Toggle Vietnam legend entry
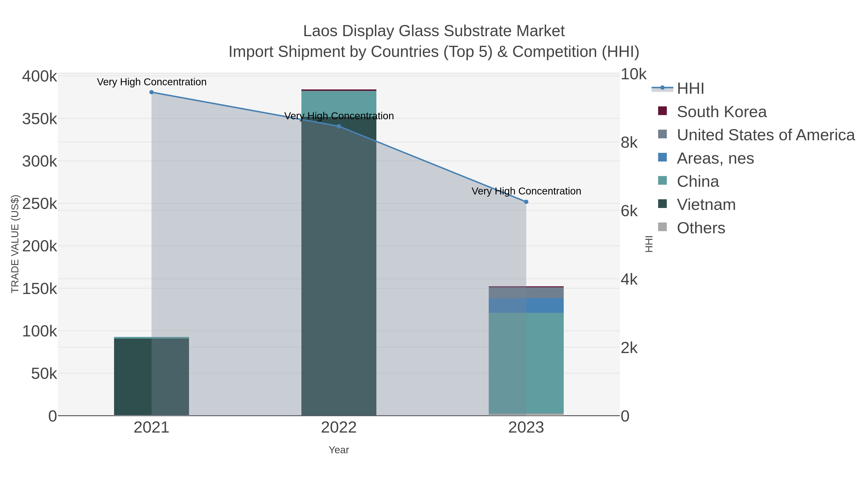The image size is (868, 488). click(x=697, y=205)
